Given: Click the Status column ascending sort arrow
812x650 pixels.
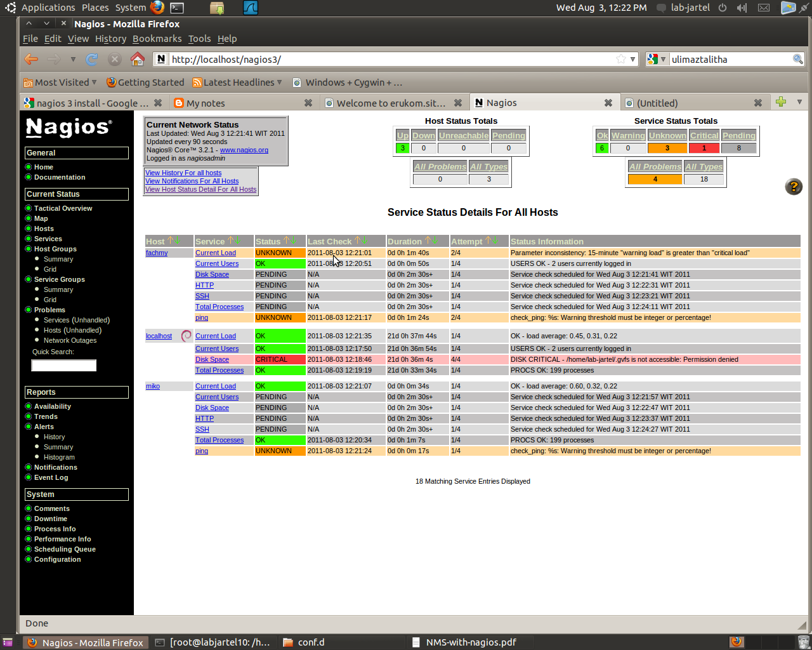Looking at the screenshot, I should [286, 241].
